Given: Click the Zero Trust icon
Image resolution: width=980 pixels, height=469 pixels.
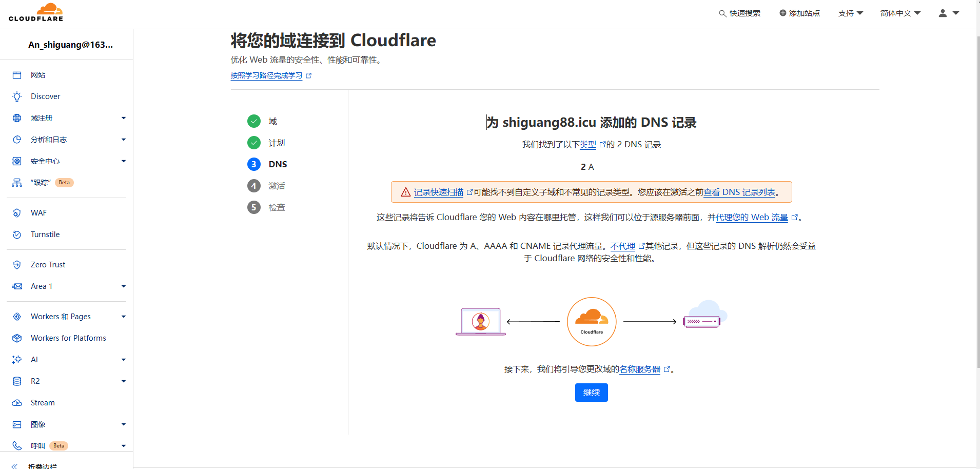Looking at the screenshot, I should pos(17,265).
